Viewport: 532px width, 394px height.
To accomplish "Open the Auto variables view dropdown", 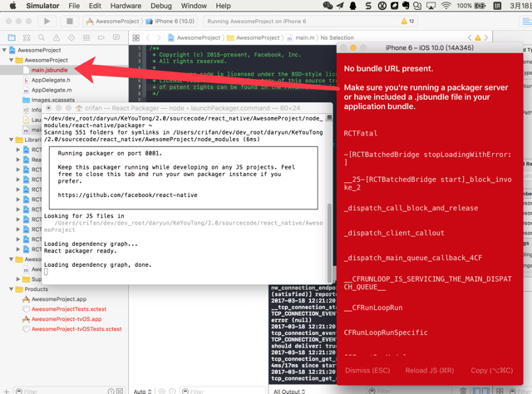I will point(142,392).
